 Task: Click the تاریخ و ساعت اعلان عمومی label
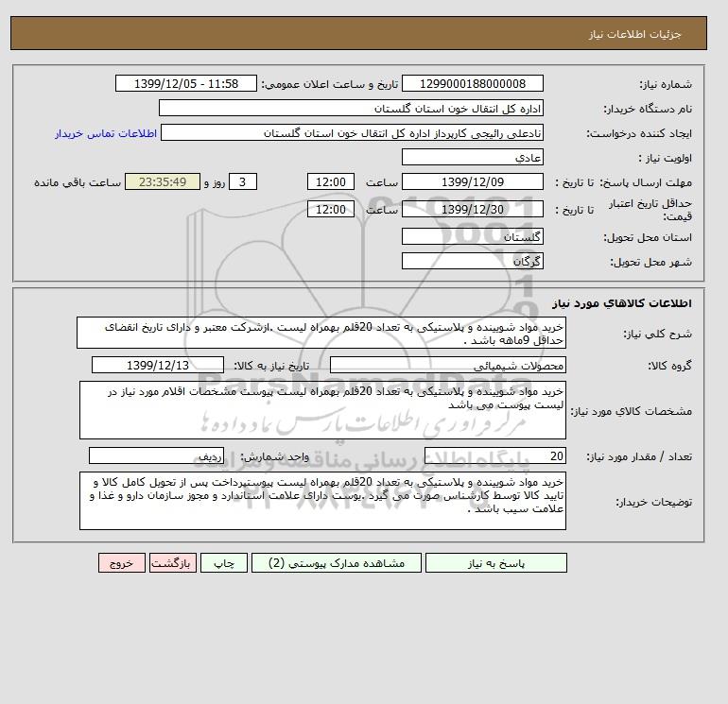330,84
